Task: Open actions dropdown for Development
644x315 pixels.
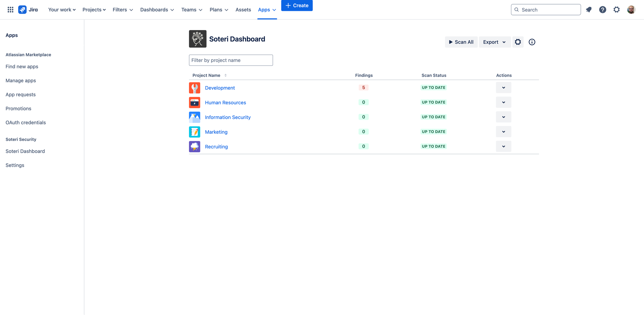Action: tap(504, 87)
